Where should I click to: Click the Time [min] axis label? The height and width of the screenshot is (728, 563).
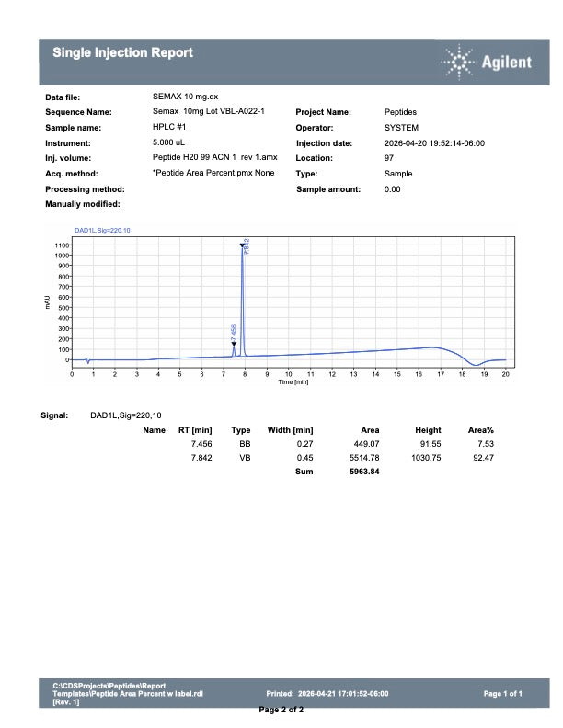click(293, 382)
